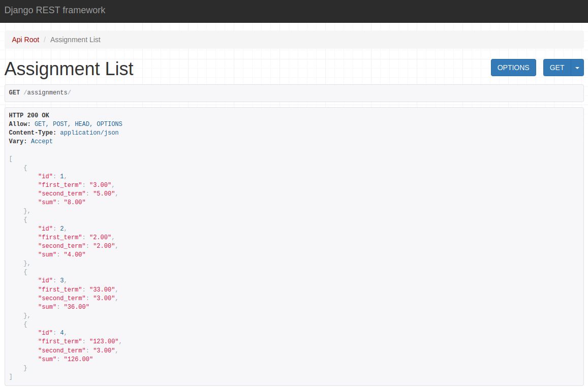588x388 pixels.
Task: Click the second_term "2.00" line
Action: tap(78, 246)
